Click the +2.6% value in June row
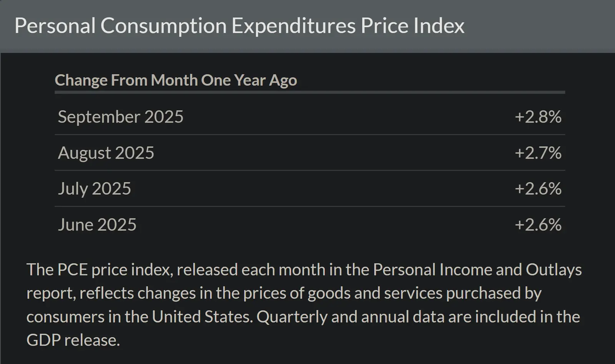Image resolution: width=615 pixels, height=364 pixels. click(x=538, y=225)
